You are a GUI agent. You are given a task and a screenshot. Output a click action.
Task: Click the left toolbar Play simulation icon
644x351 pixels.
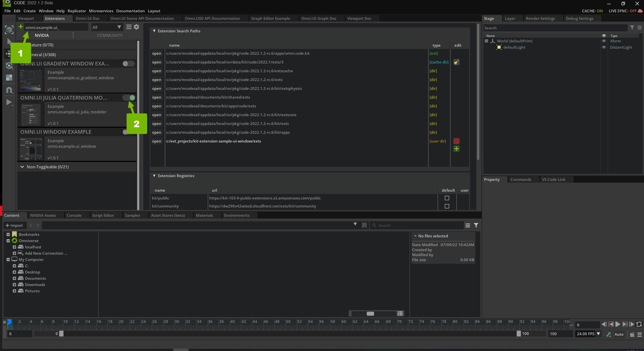tap(9, 102)
